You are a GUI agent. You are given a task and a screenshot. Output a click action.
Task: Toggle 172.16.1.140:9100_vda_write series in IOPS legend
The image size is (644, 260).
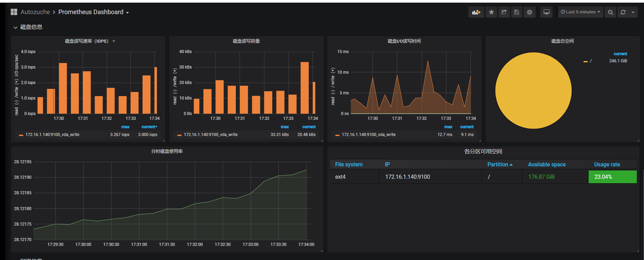52,135
